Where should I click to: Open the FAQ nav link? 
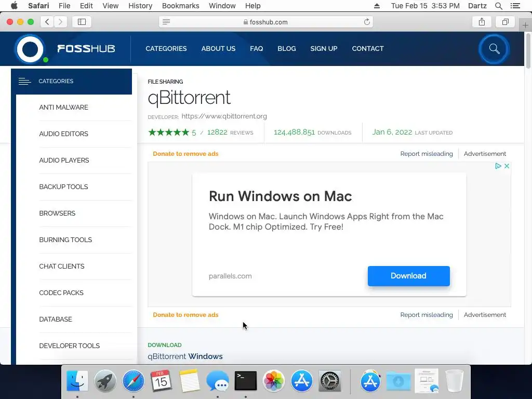(257, 48)
